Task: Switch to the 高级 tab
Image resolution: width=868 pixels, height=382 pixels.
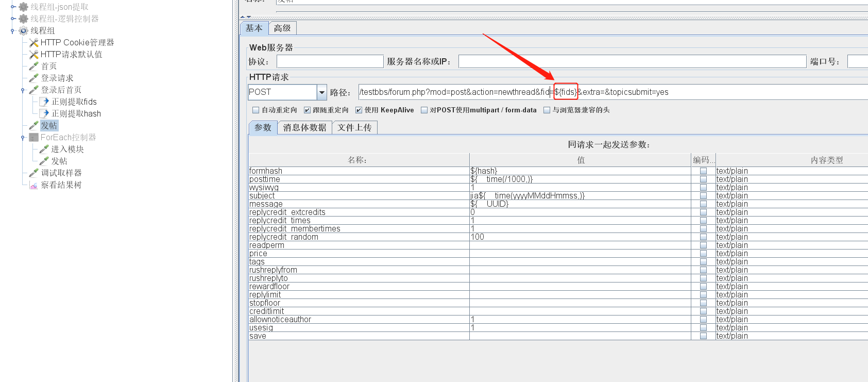Action: [x=282, y=28]
